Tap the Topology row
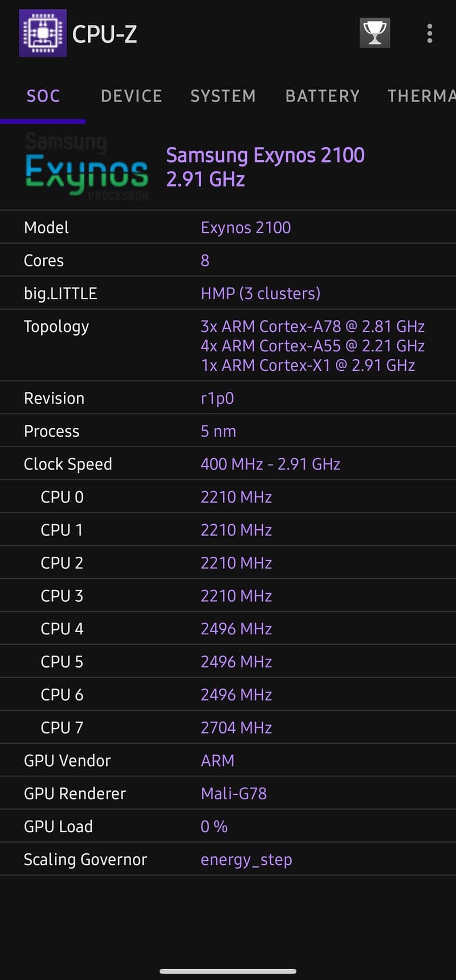 (x=228, y=346)
